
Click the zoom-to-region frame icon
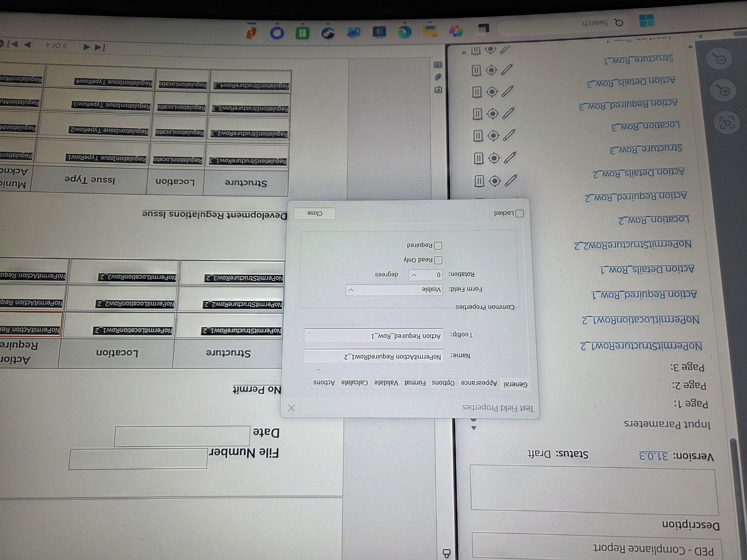click(727, 122)
